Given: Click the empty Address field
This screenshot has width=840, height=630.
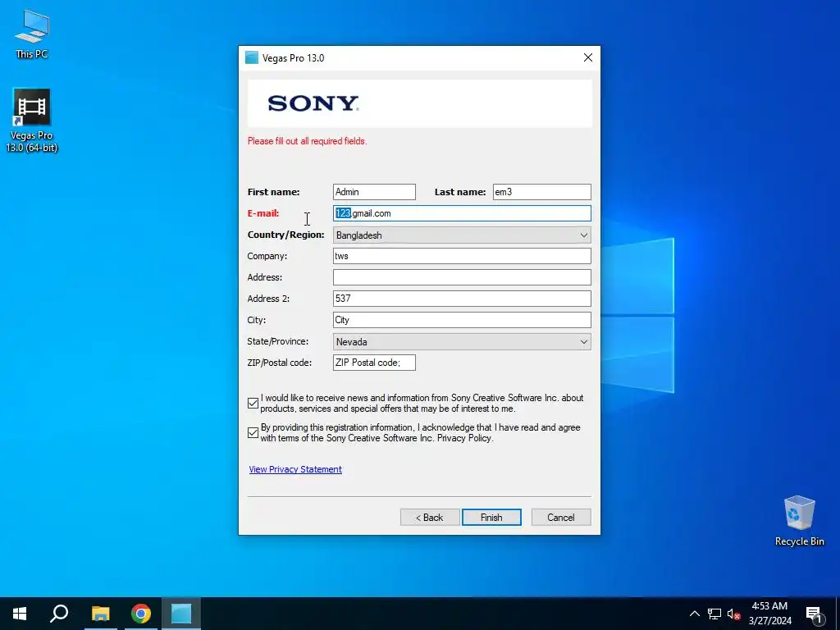Looking at the screenshot, I should coord(462,277).
